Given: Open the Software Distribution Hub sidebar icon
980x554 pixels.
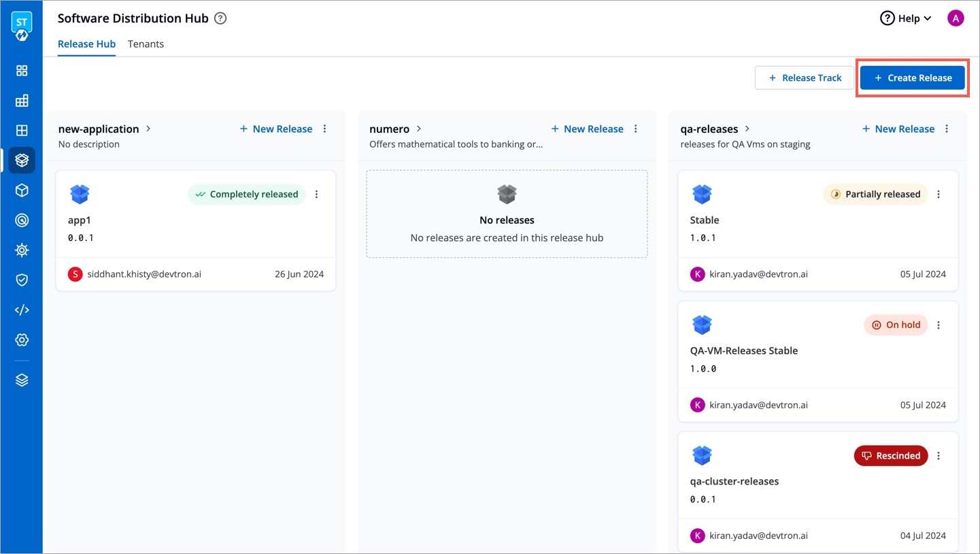Looking at the screenshot, I should [22, 161].
